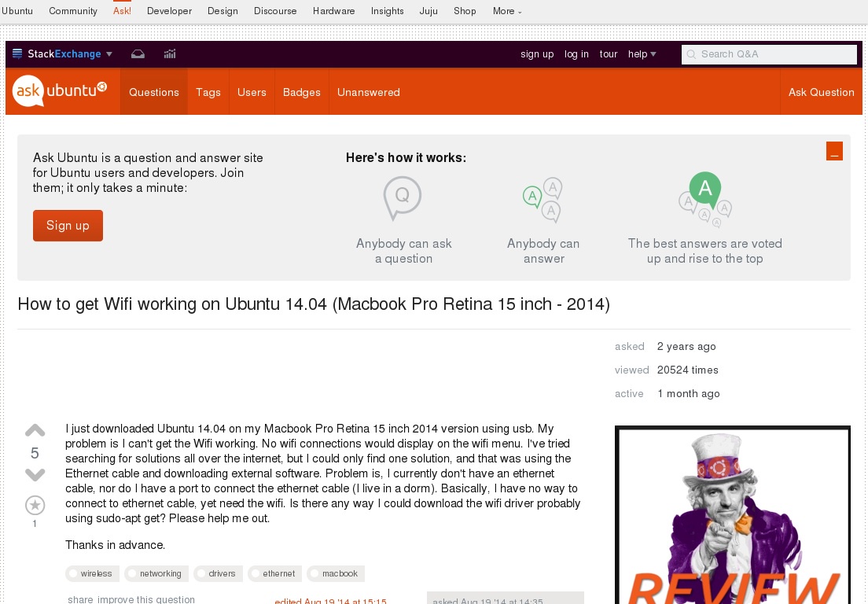Open the help dropdown menu
This screenshot has width=868, height=604.
642,53
